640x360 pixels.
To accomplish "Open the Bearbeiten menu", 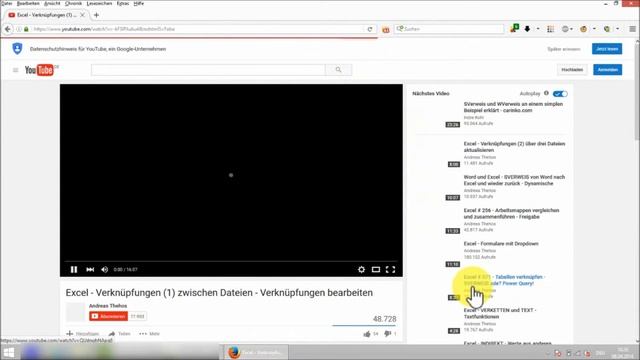I will pyautogui.click(x=28, y=3).
